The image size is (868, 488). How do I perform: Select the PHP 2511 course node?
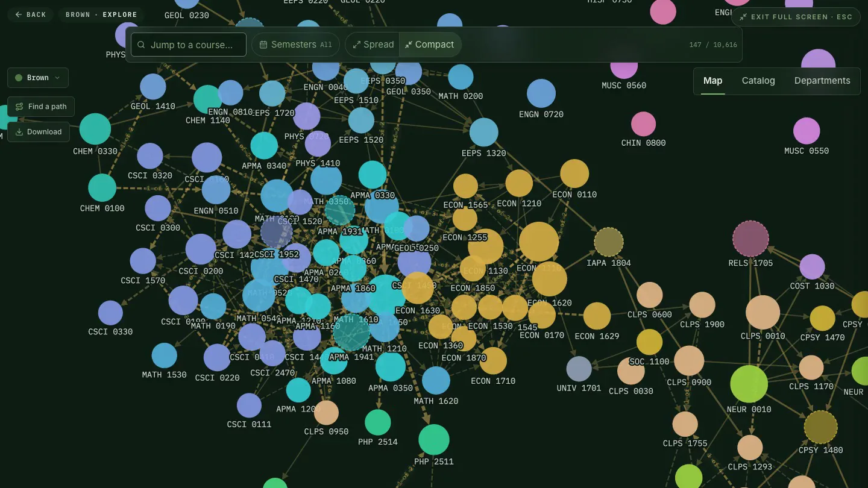434,440
